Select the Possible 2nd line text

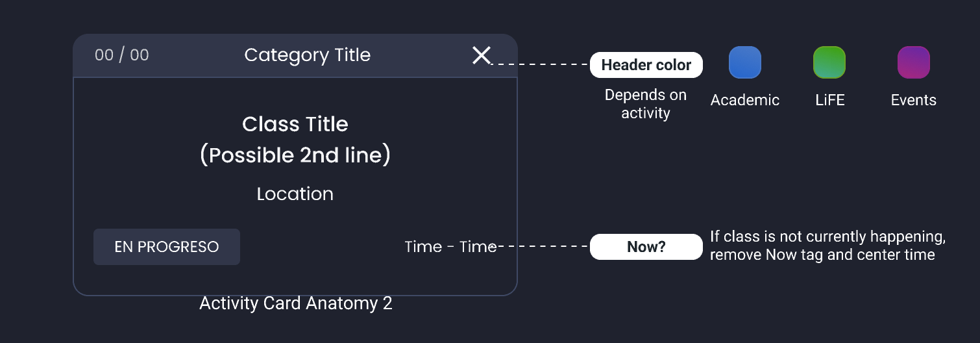pyautogui.click(x=295, y=155)
